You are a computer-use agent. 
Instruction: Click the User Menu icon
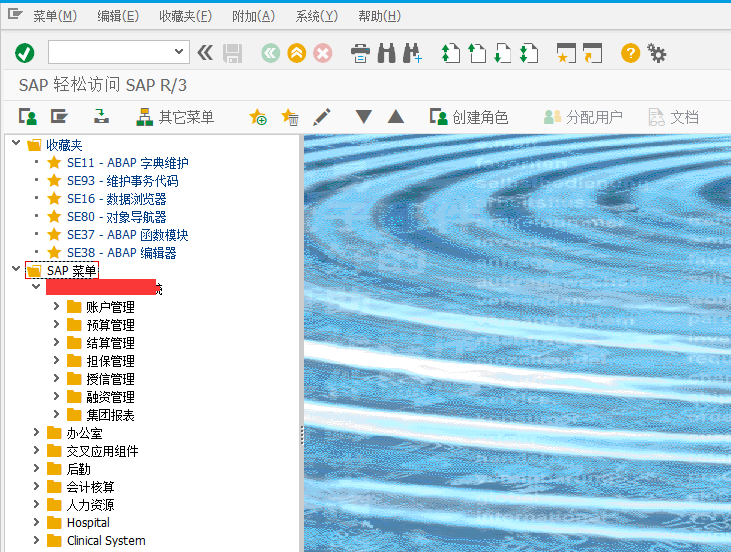[28, 117]
